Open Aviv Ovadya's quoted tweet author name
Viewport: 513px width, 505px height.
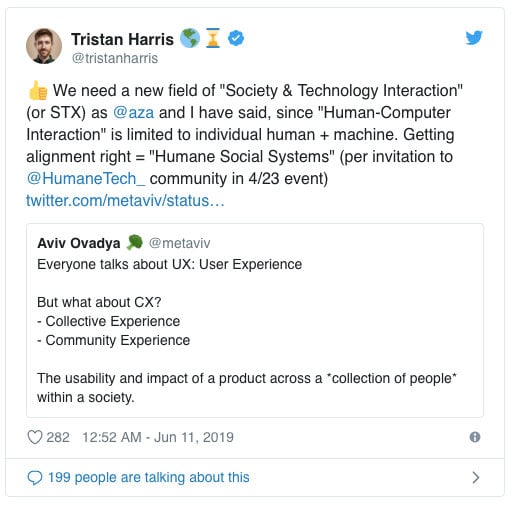coord(79,243)
